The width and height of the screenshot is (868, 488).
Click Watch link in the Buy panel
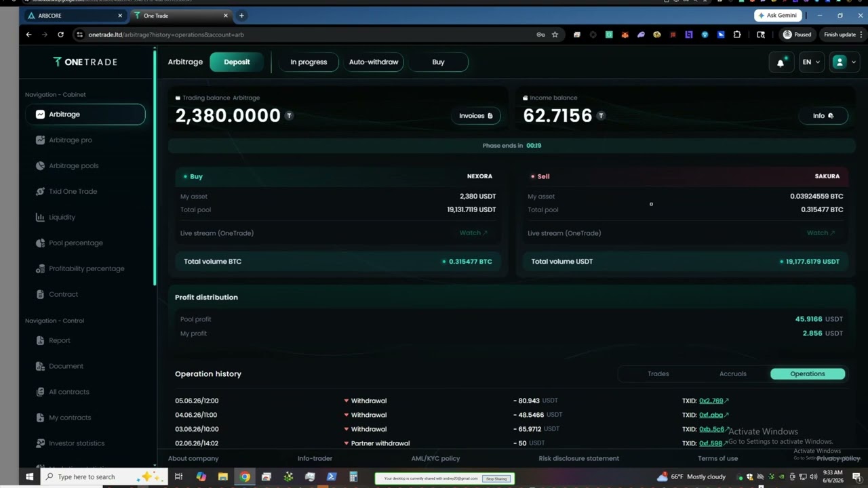[x=473, y=233]
